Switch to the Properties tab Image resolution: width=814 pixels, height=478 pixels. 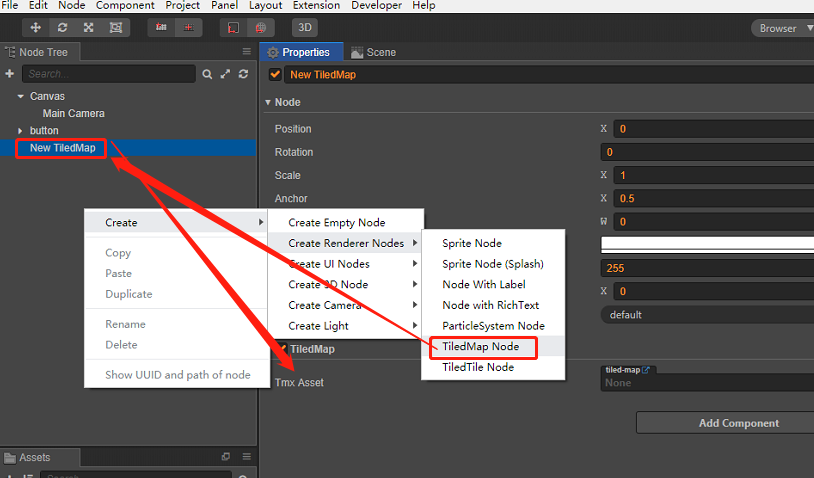(301, 52)
